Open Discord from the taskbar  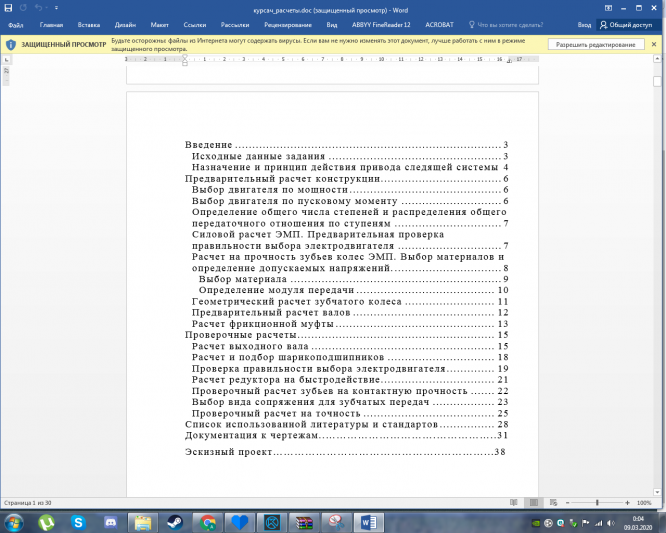[x=110, y=522]
